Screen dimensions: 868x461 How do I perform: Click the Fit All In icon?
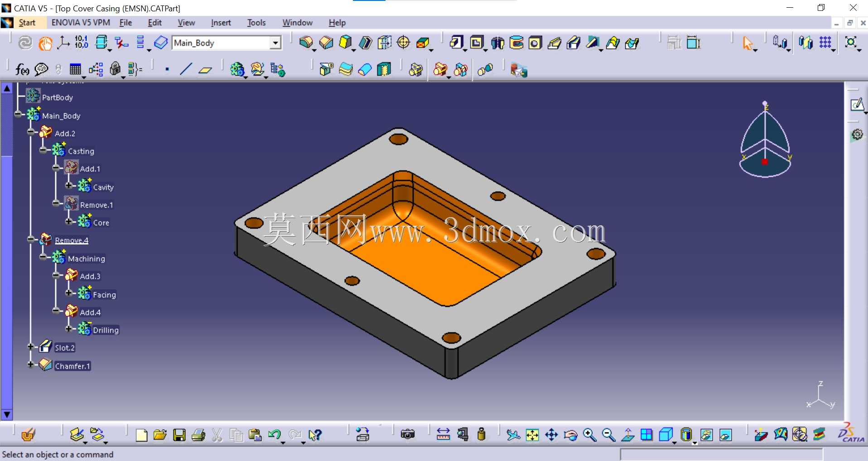click(x=532, y=435)
